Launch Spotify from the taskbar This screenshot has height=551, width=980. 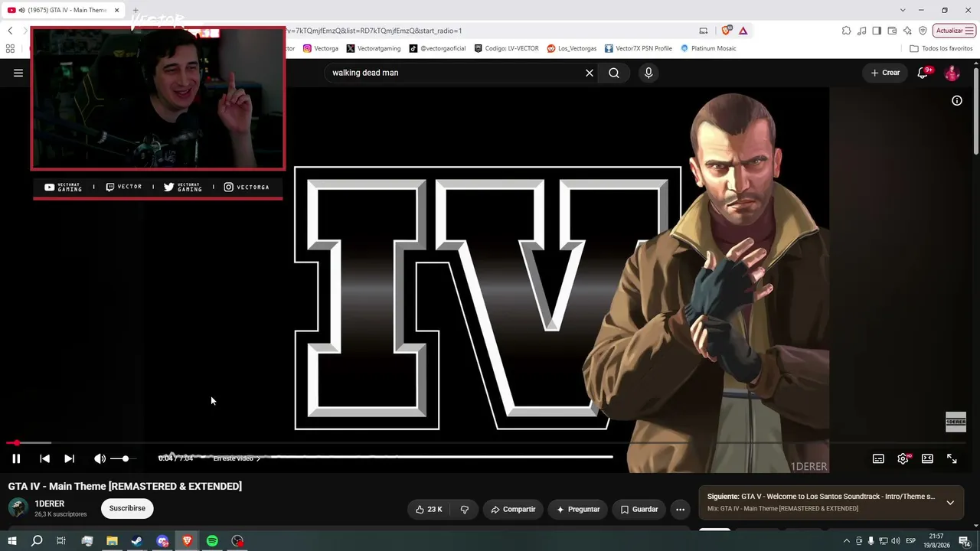coord(212,541)
